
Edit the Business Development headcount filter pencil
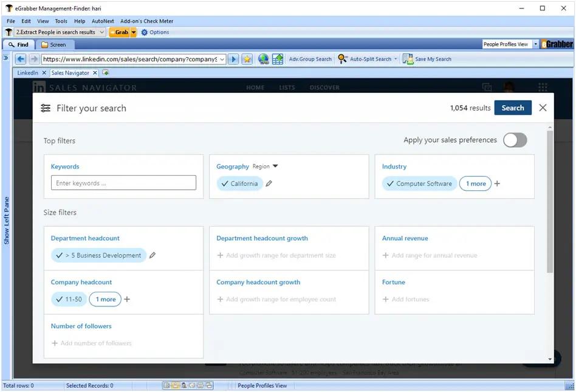(152, 255)
